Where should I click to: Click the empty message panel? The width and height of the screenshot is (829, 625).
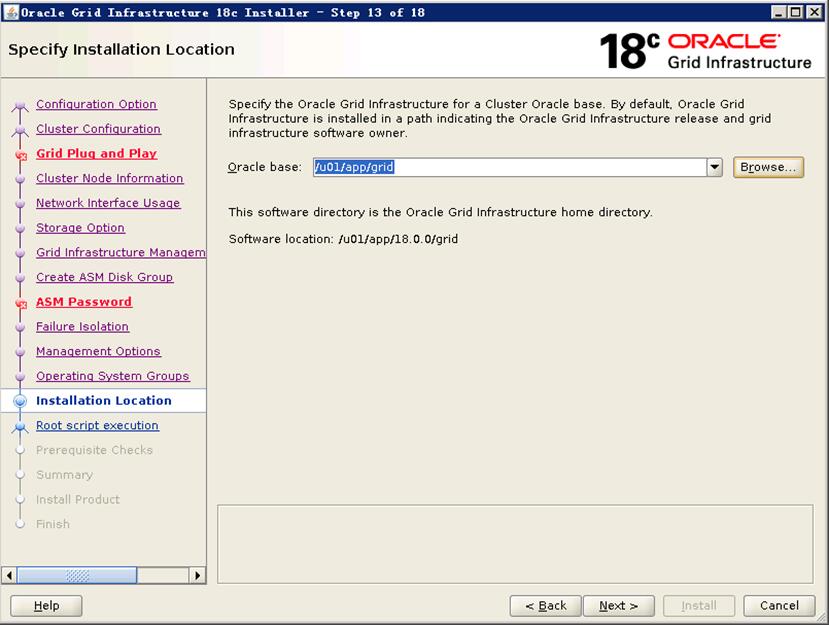[x=515, y=544]
